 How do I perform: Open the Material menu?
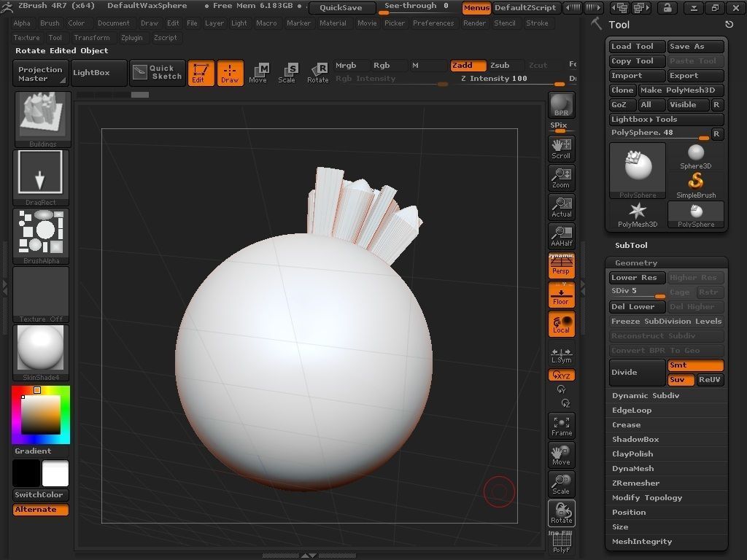(333, 23)
